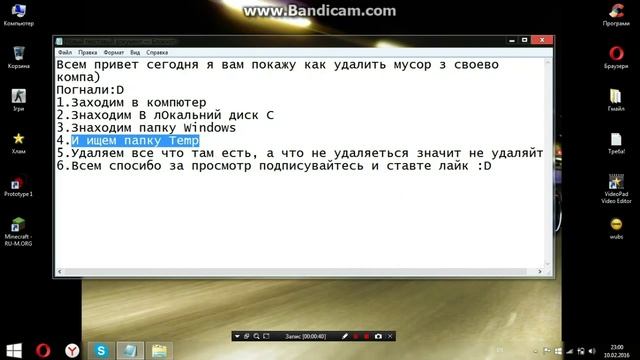The width and height of the screenshot is (640, 360).
Task: Expand the Bandicam bar dropdown arrow
Action: pos(237,336)
